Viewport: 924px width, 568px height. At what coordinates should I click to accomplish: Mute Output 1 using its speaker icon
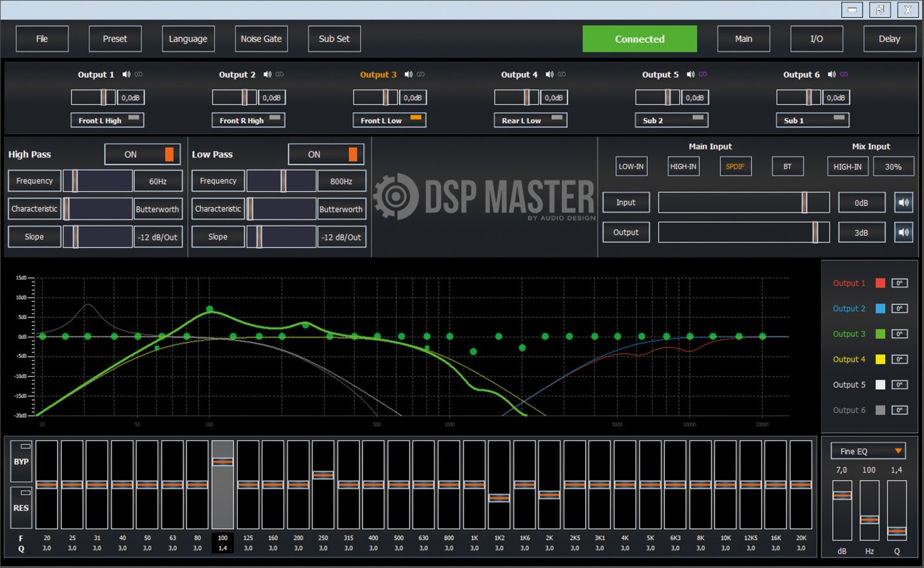126,75
